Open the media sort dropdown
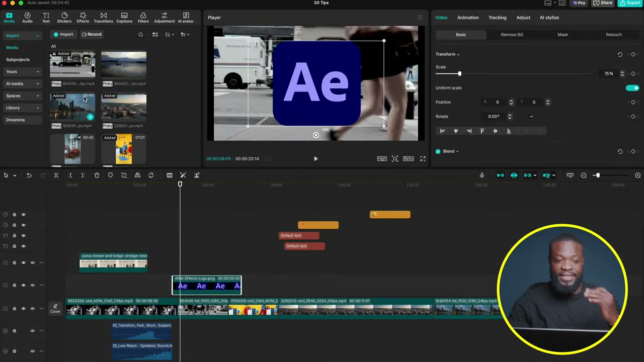644x362 pixels. 169,34
